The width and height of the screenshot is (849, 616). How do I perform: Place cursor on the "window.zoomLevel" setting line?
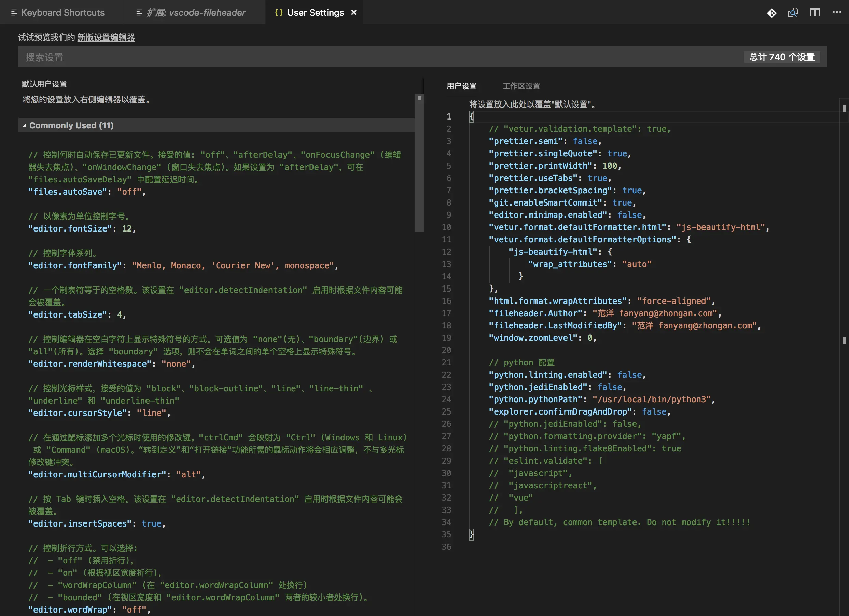click(543, 338)
